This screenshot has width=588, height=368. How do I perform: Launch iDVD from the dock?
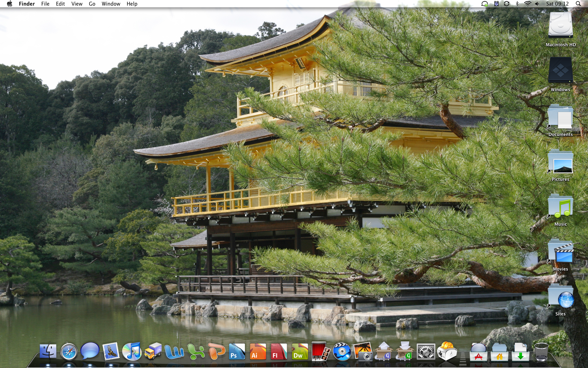click(342, 352)
